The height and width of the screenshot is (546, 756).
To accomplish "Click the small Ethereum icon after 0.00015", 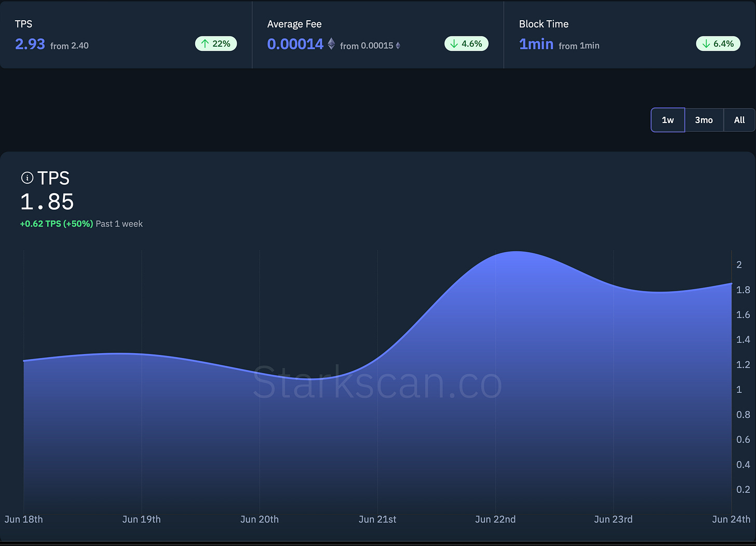I will coord(398,46).
